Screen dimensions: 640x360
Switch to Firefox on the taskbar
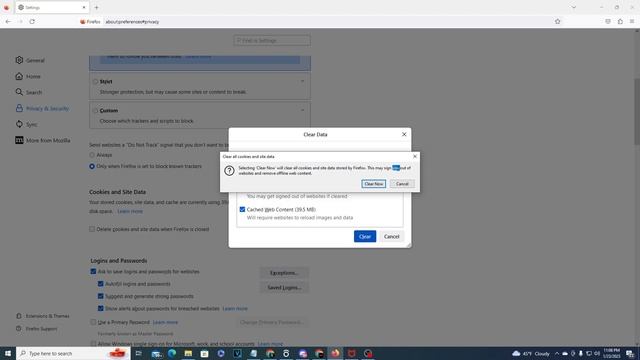tap(335, 353)
